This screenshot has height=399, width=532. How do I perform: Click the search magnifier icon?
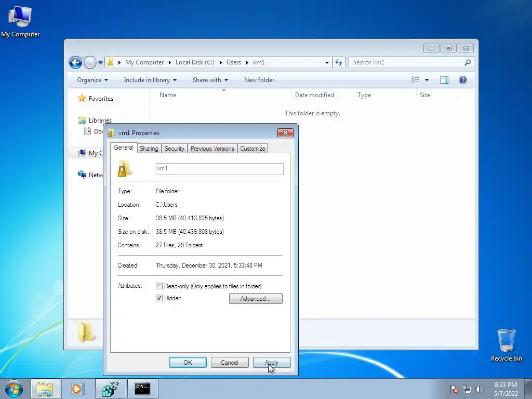[x=468, y=62]
